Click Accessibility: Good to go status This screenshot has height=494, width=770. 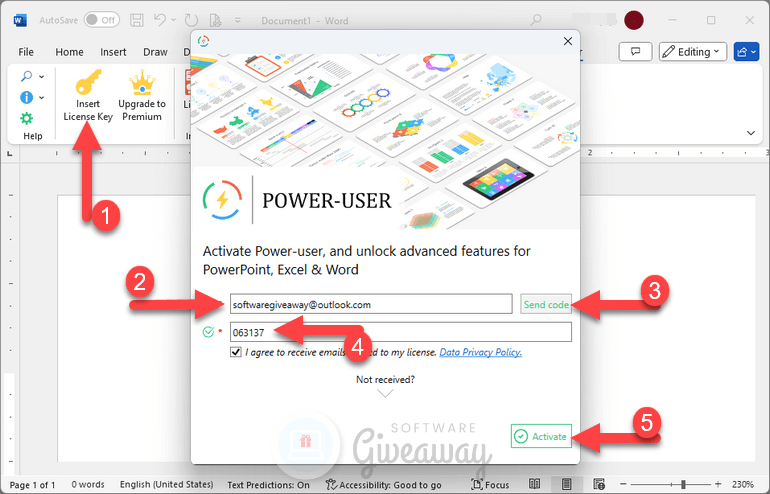384,485
